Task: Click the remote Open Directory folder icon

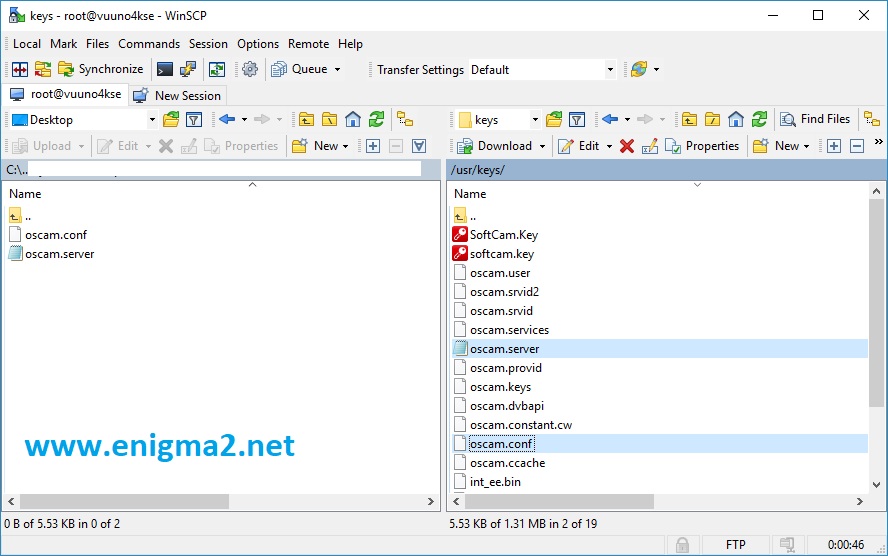Action: 554,119
